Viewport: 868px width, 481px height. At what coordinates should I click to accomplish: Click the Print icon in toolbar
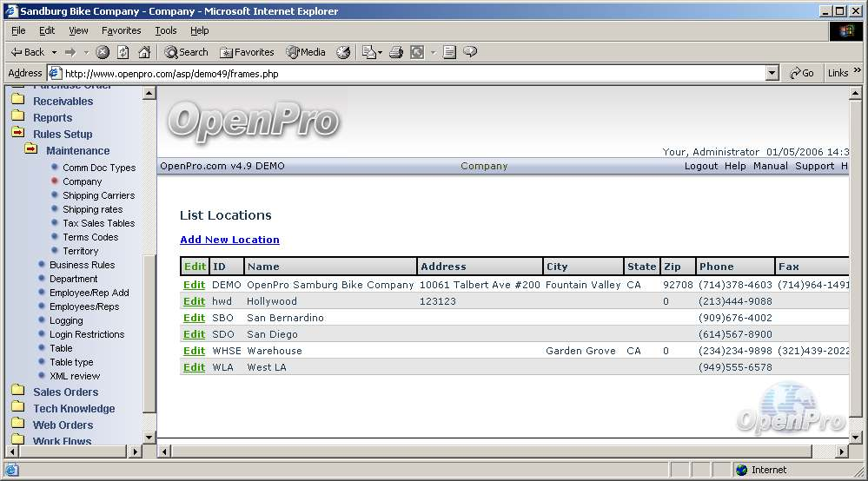pyautogui.click(x=396, y=52)
